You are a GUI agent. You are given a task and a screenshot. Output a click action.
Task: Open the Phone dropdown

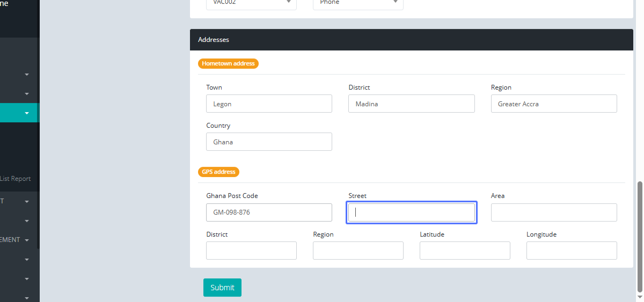tap(358, 3)
